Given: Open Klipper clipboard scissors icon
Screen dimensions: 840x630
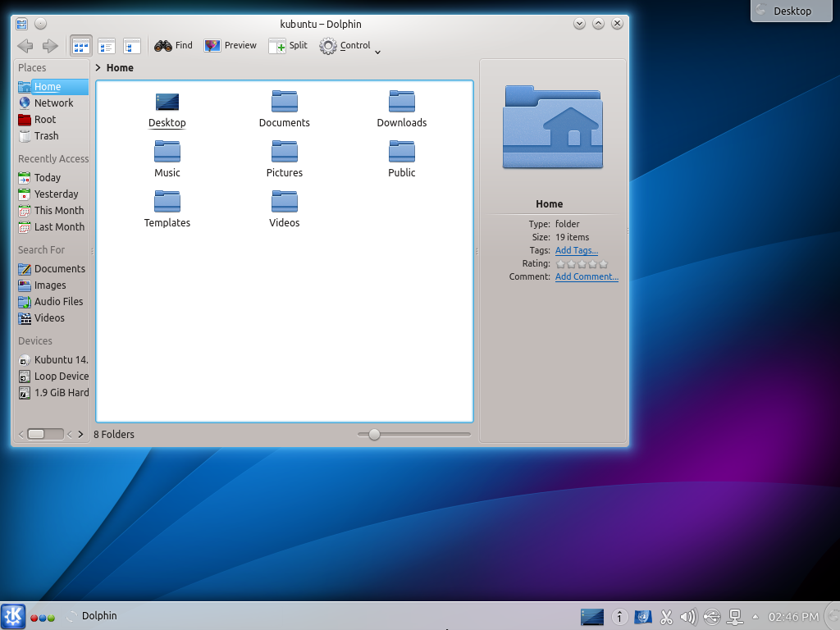Looking at the screenshot, I should [x=666, y=617].
